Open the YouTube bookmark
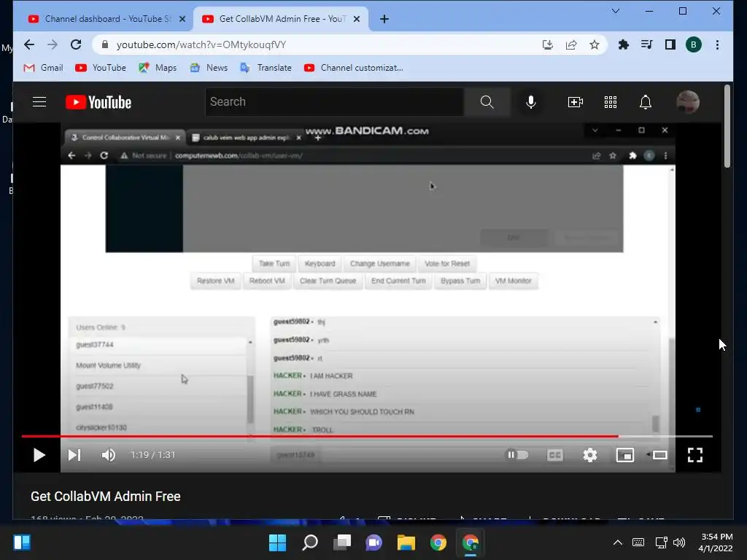Image resolution: width=747 pixels, height=560 pixels. 101,68
